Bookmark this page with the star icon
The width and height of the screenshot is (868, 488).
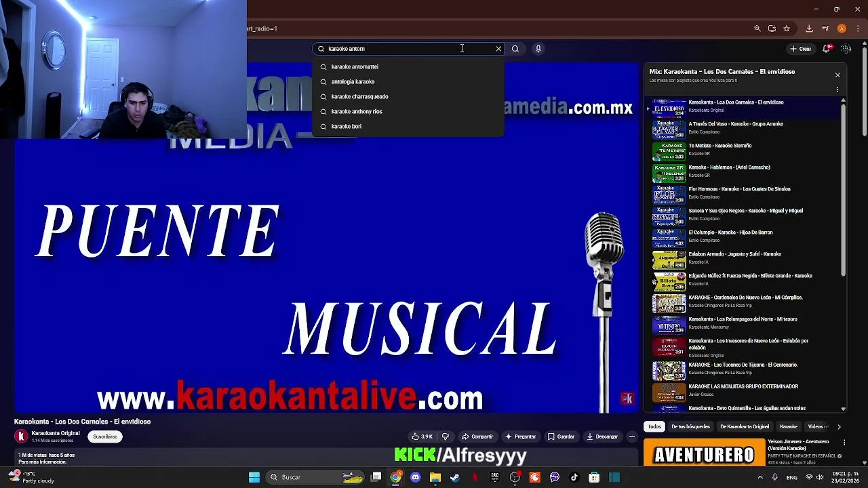tap(787, 28)
